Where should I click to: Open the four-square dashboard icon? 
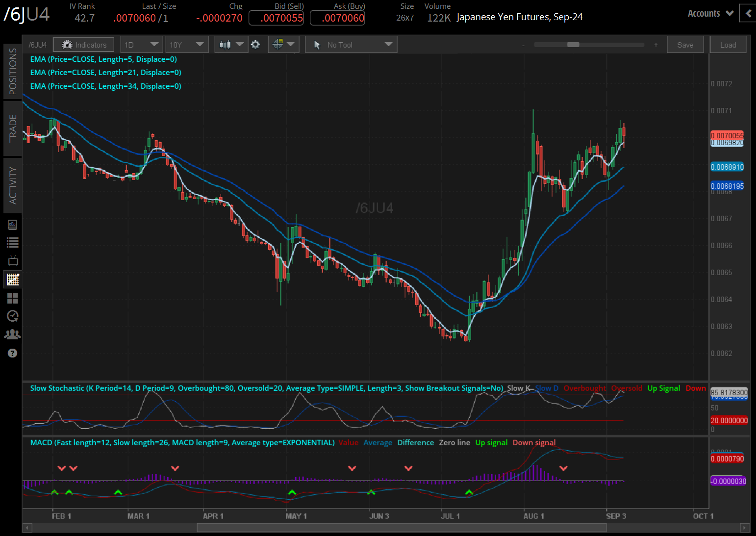coord(13,298)
